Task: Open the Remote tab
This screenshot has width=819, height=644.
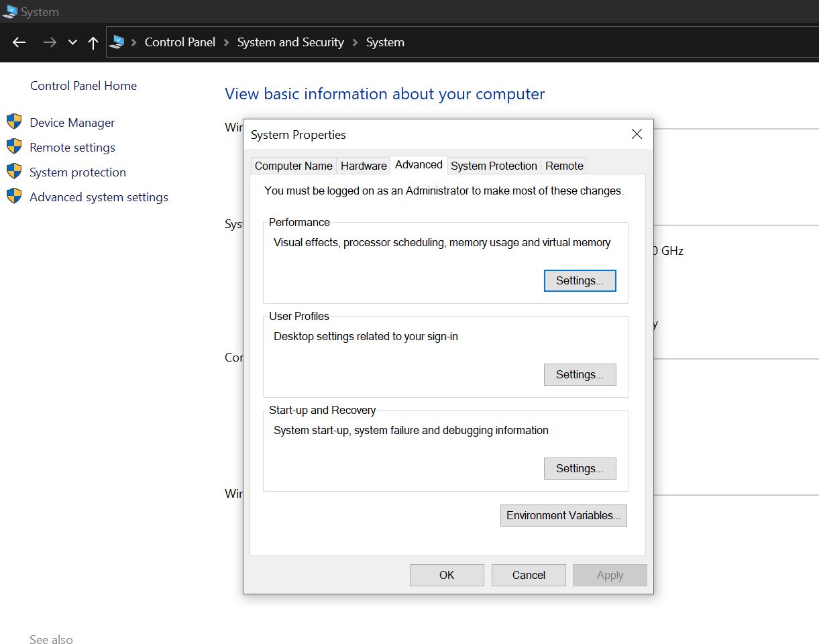Action: [x=563, y=166]
